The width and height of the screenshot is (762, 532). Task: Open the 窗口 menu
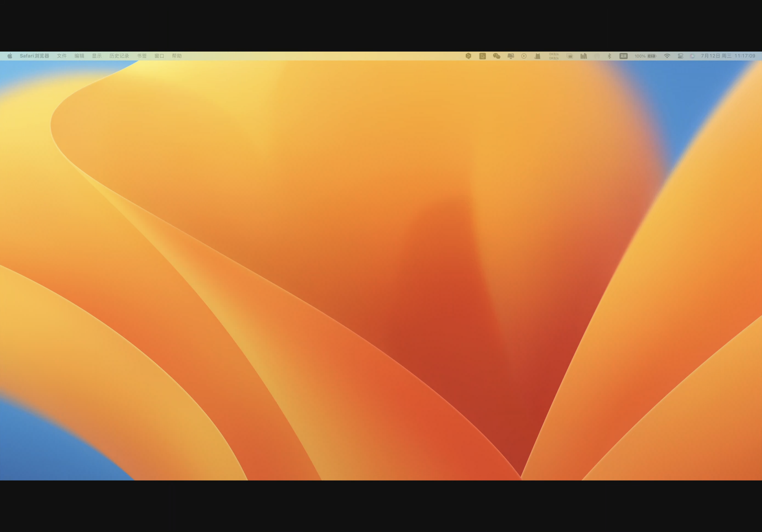(159, 56)
